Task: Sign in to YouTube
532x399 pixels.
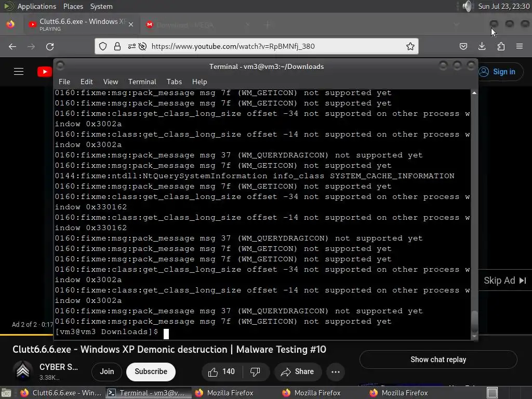Action: (500, 72)
